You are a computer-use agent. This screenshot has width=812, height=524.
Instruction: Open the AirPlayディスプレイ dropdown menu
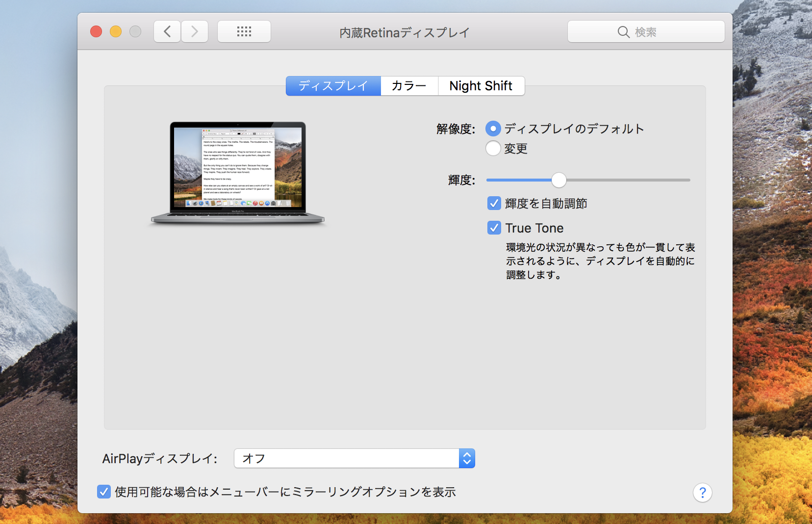[x=347, y=458]
